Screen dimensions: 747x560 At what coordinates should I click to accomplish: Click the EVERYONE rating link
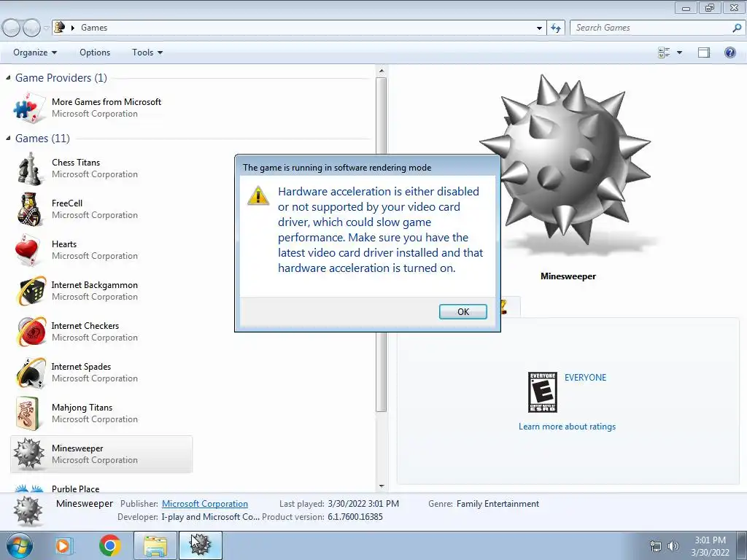[x=585, y=377]
